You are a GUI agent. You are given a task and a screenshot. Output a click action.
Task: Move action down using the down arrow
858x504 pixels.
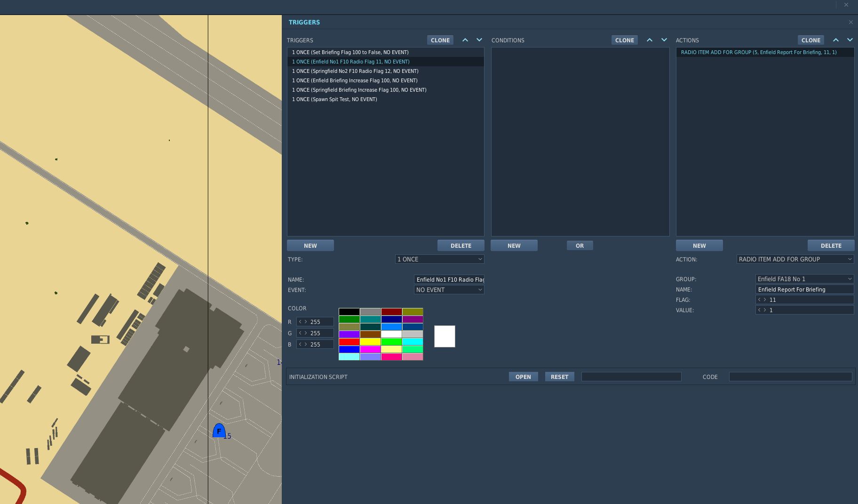pos(850,40)
